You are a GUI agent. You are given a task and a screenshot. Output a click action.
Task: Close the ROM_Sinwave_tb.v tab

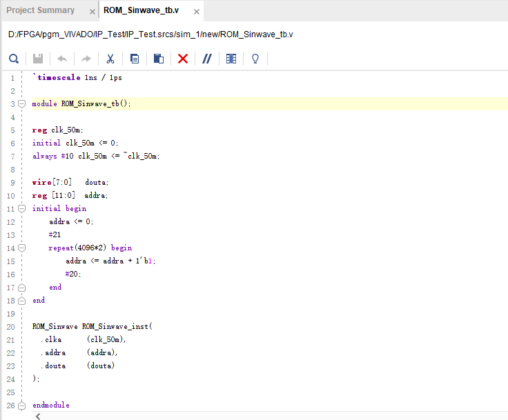coord(197,12)
